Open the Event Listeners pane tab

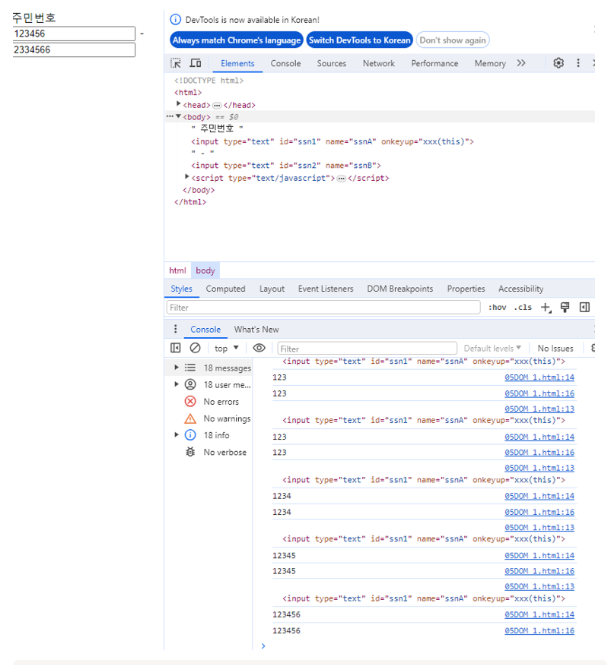325,289
